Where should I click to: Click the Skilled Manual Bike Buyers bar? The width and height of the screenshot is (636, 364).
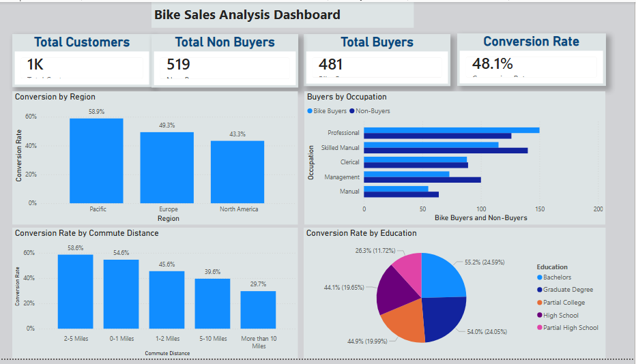click(431, 145)
